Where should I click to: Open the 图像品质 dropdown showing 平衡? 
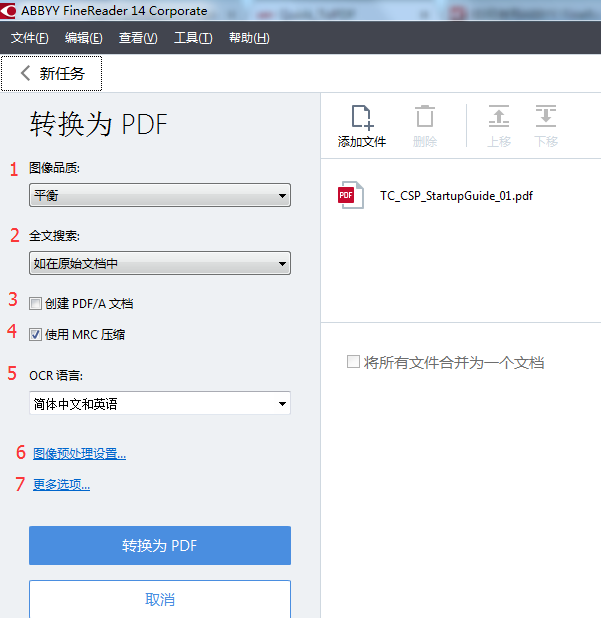160,195
